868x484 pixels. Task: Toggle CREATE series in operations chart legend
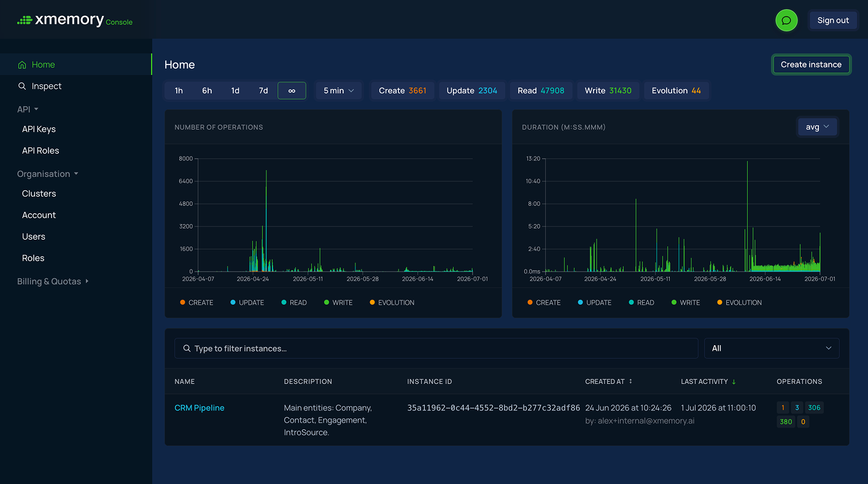coord(196,302)
